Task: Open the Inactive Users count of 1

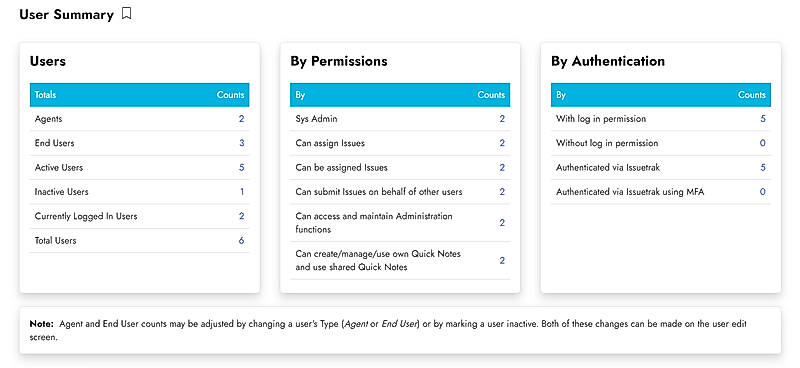Action: pyautogui.click(x=242, y=192)
